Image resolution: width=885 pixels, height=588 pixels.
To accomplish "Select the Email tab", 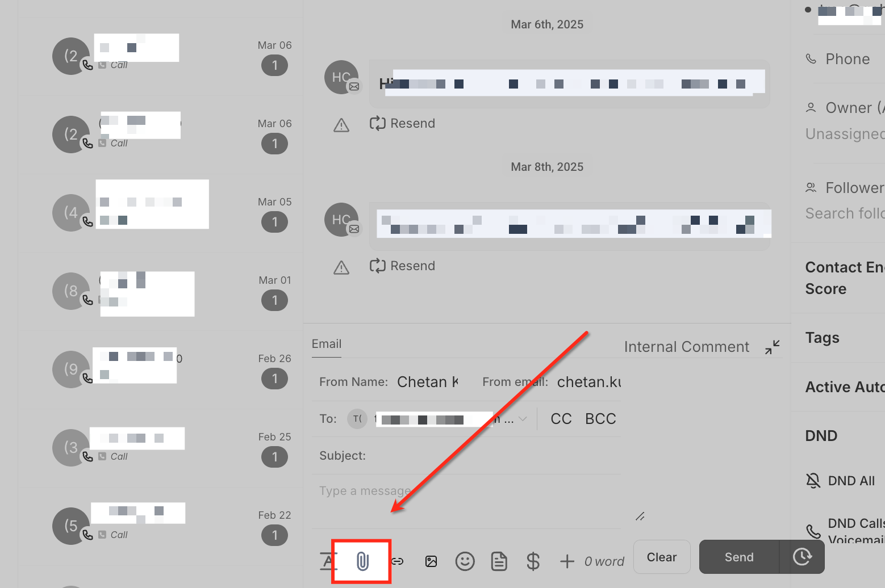I will pyautogui.click(x=327, y=344).
